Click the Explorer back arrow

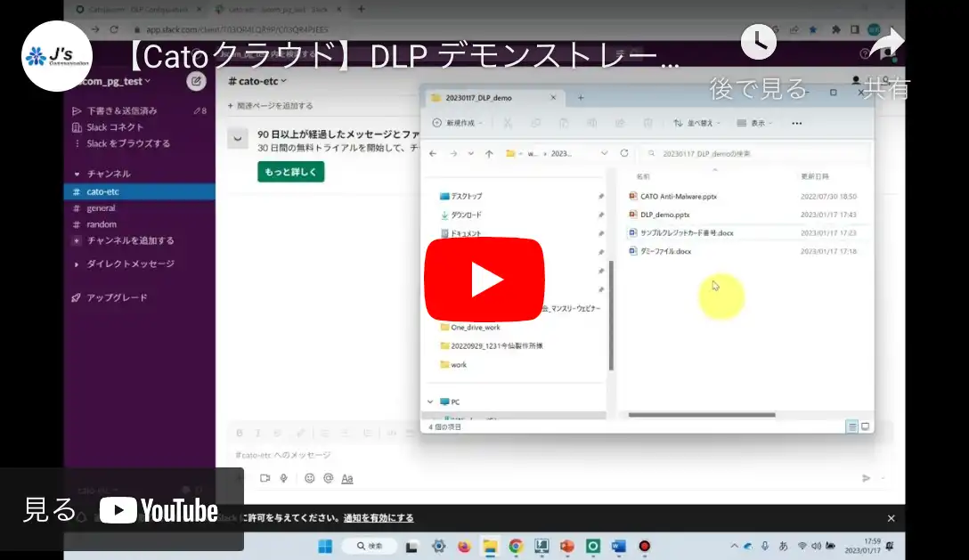point(433,153)
